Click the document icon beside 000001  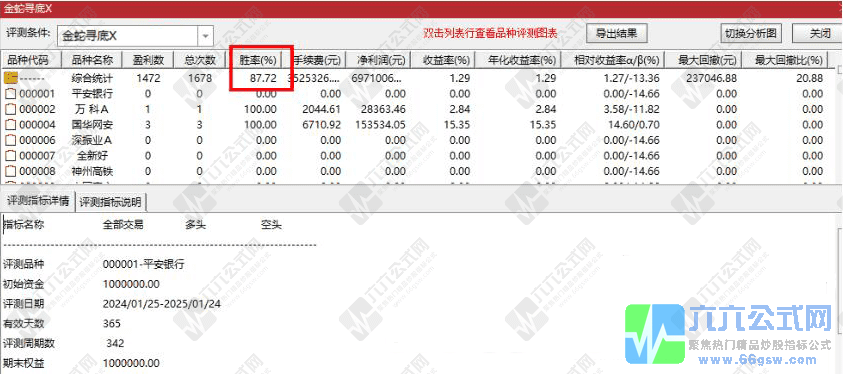click(10, 94)
